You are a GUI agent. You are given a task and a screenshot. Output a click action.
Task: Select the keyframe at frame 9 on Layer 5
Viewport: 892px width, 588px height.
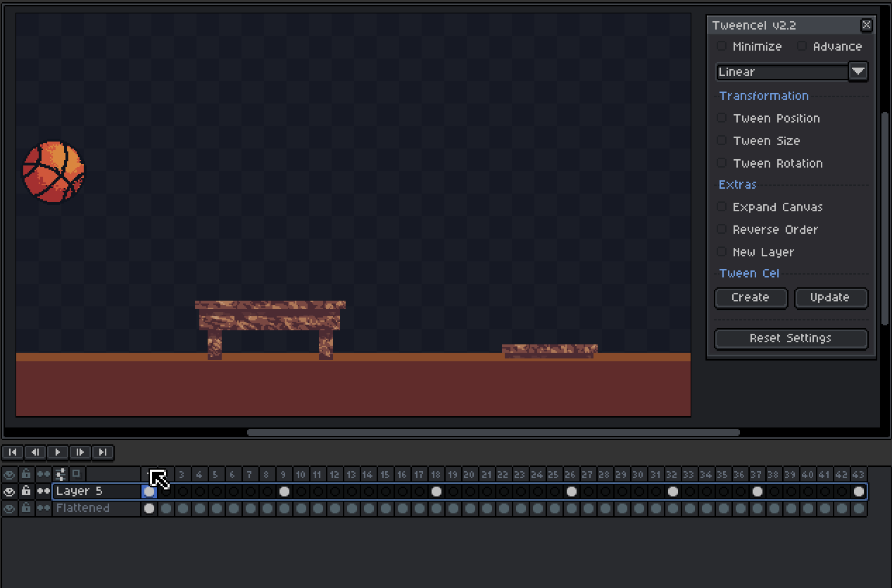pos(284,491)
